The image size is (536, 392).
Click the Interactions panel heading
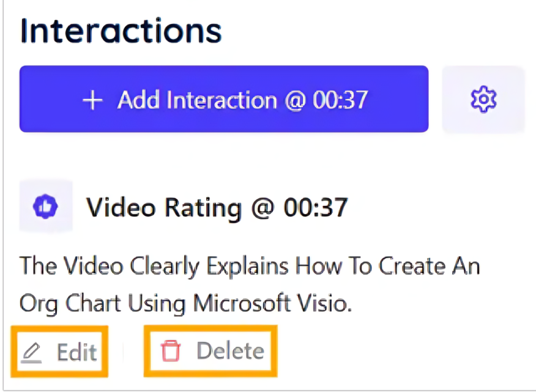coord(121,31)
